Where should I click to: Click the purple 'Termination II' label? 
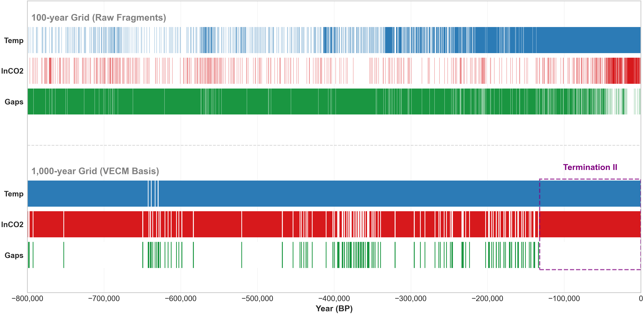click(x=590, y=167)
